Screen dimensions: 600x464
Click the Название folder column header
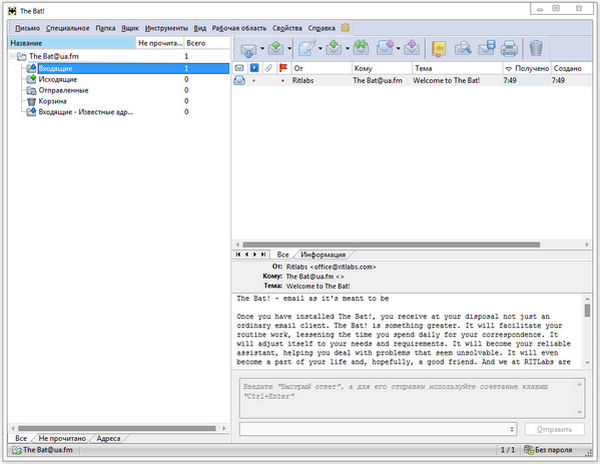(x=72, y=43)
